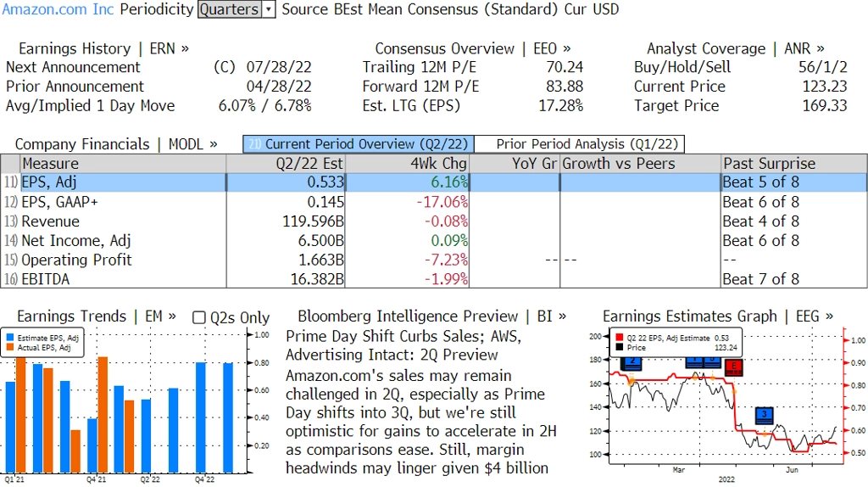The height and width of the screenshot is (487, 868).
Task: Click the 4Wk Chg column header
Action: [x=407, y=164]
